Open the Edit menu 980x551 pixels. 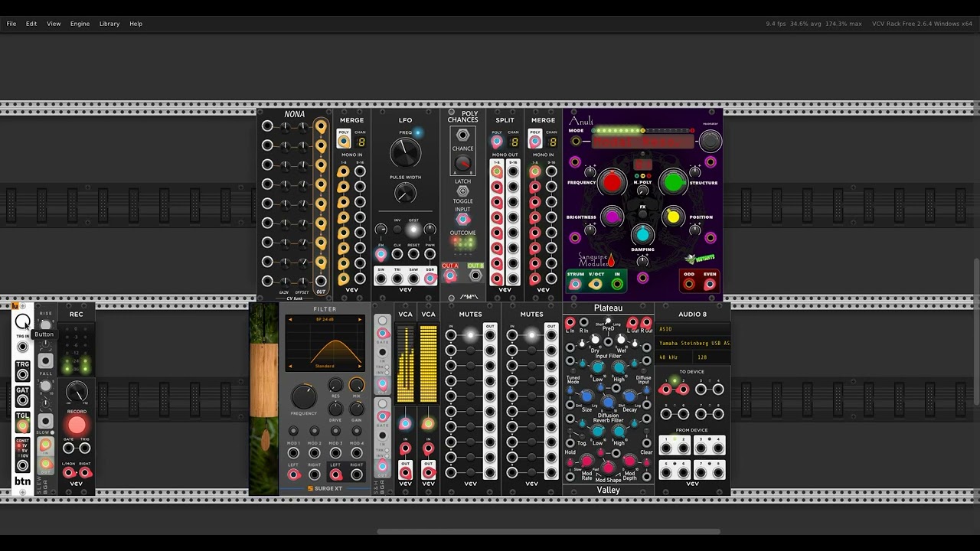coord(31,24)
